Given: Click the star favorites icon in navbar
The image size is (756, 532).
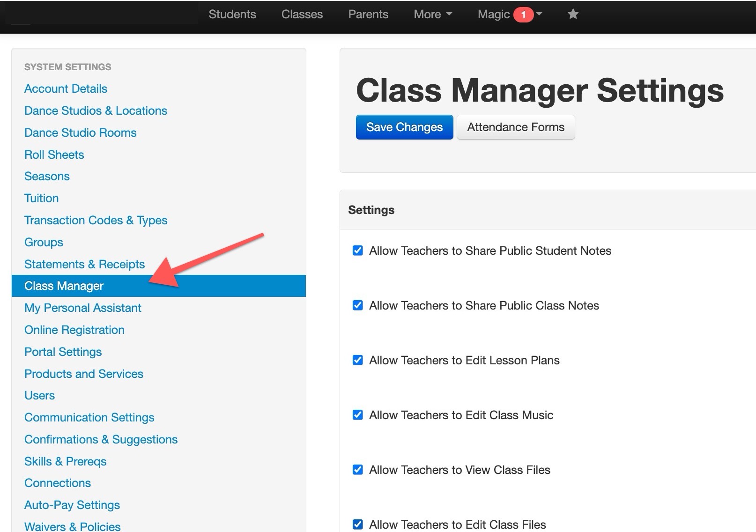Looking at the screenshot, I should coord(573,15).
